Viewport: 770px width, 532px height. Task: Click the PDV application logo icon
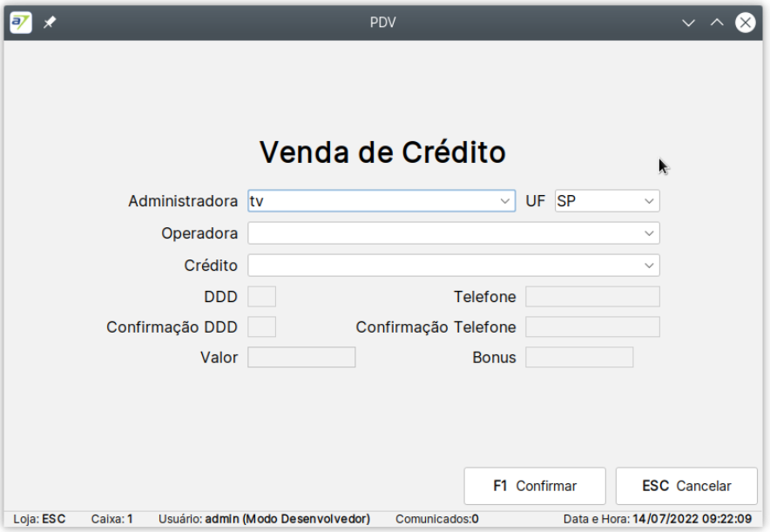coord(21,23)
